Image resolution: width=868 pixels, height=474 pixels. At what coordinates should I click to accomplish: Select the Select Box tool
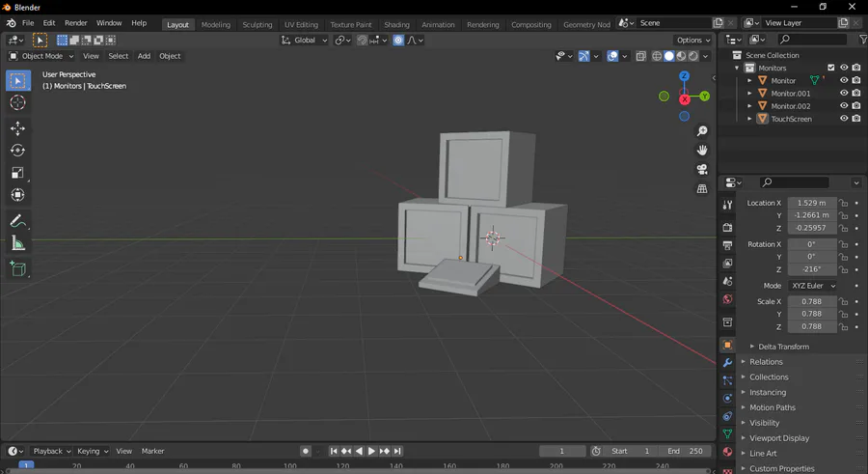(x=17, y=81)
